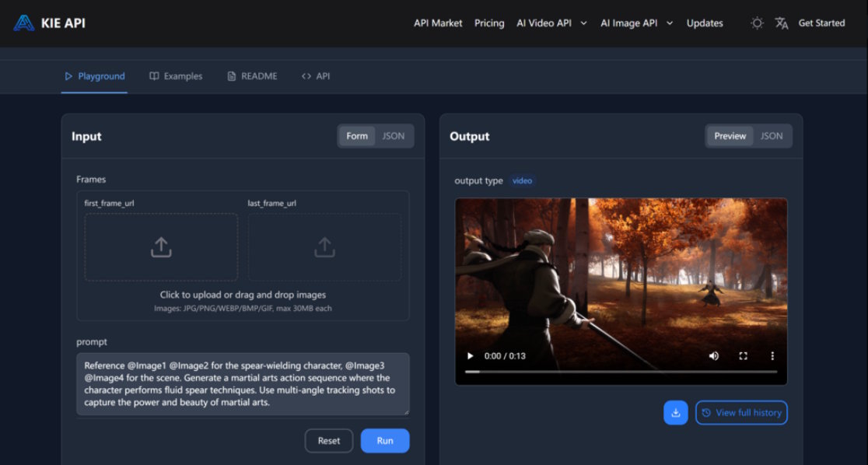This screenshot has width=868, height=465.
Task: Open the AI Image API dropdown
Action: pyautogui.click(x=636, y=23)
